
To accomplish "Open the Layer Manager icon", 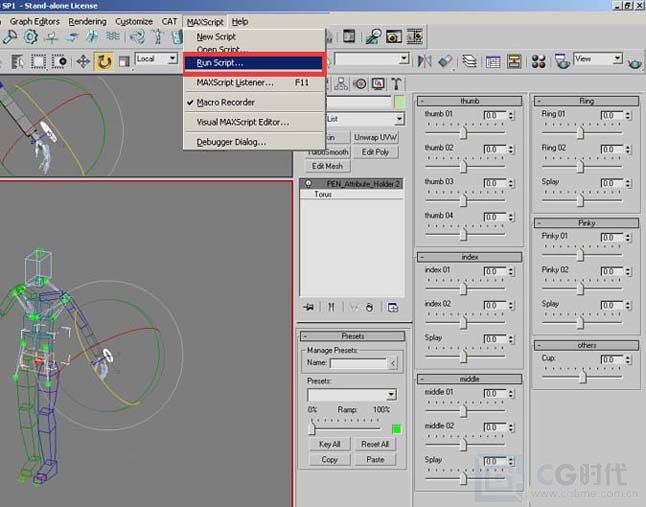I will 469,61.
